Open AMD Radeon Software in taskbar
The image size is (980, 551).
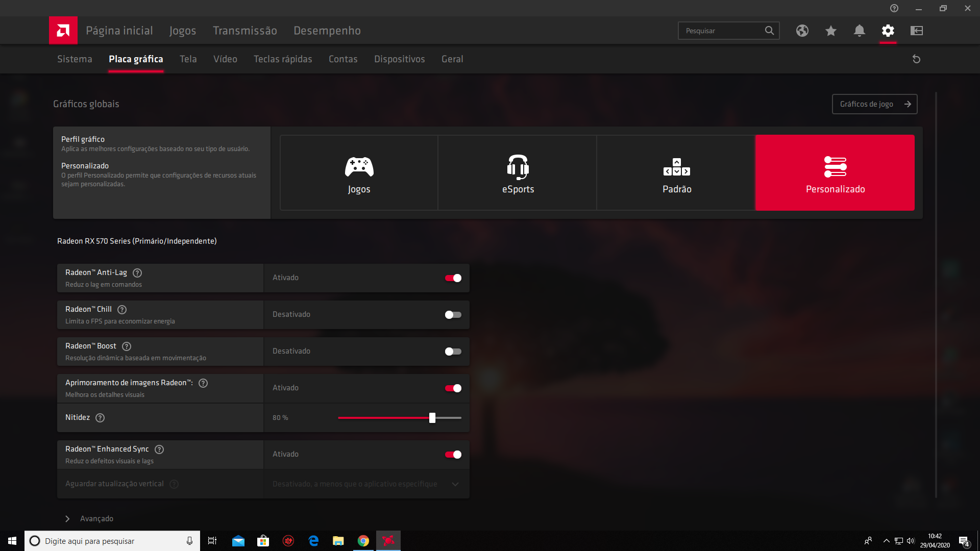388,541
